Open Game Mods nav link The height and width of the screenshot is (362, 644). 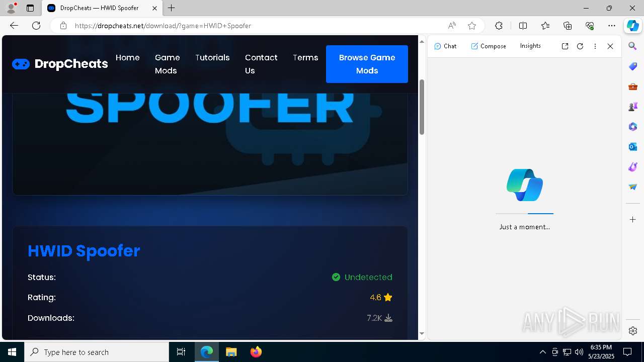point(168,64)
